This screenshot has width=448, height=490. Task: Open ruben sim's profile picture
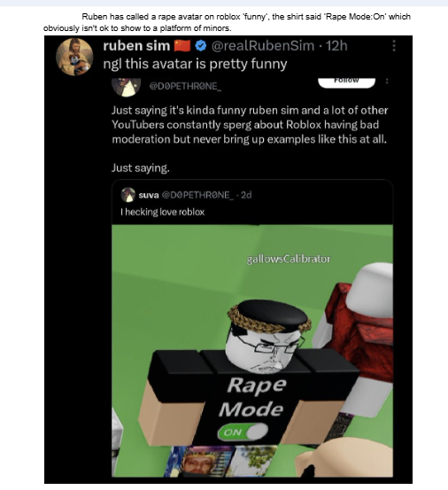pyautogui.click(x=74, y=57)
